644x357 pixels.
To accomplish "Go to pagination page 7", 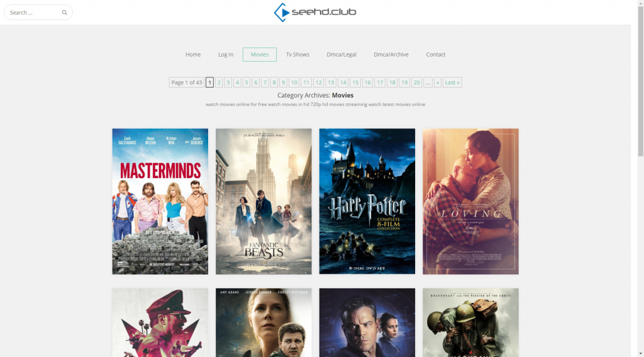I will 265,82.
